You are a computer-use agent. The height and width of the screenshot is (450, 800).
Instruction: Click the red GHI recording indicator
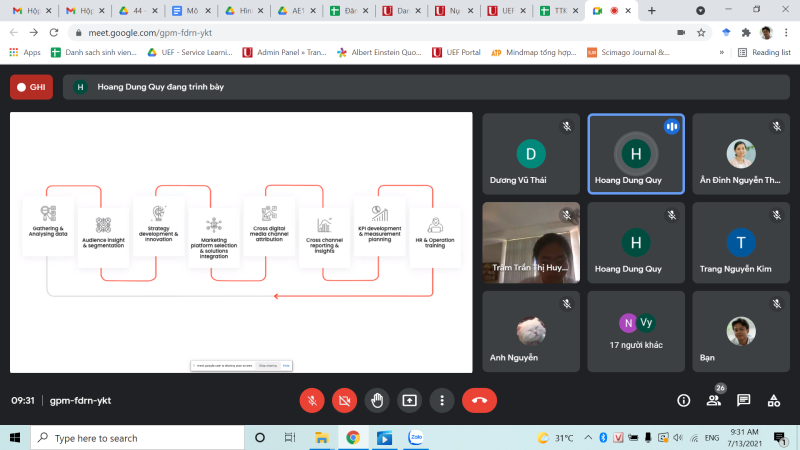point(31,87)
